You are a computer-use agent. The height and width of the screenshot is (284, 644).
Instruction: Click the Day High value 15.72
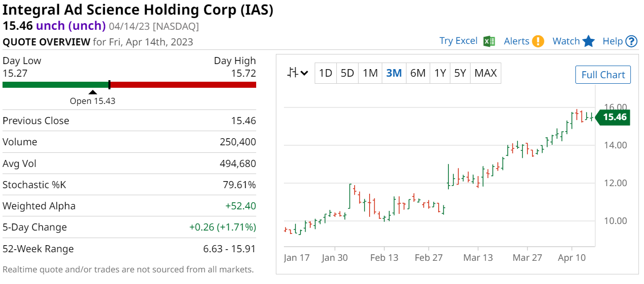(x=244, y=73)
